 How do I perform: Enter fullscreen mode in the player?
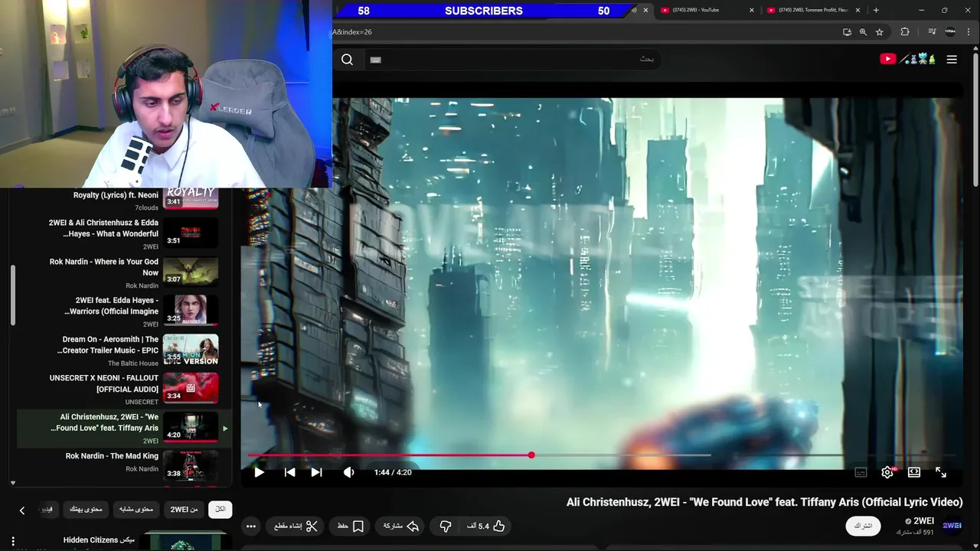click(x=941, y=472)
